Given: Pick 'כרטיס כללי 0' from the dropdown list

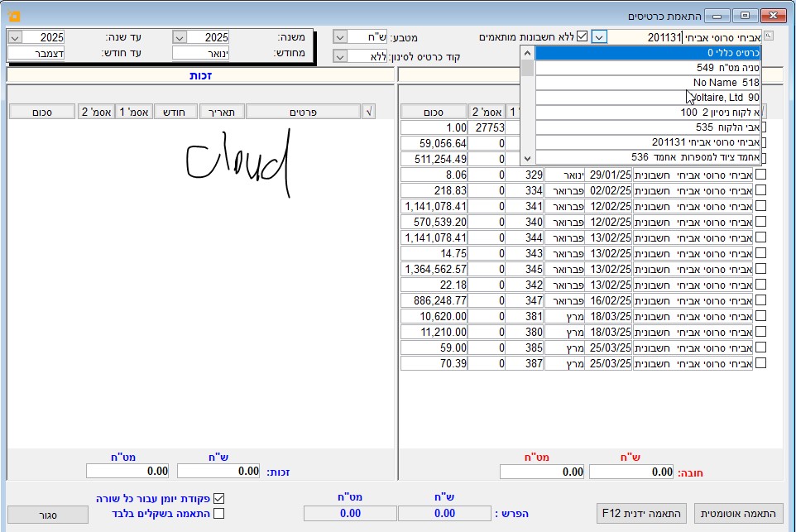Looking at the screenshot, I should [647, 53].
